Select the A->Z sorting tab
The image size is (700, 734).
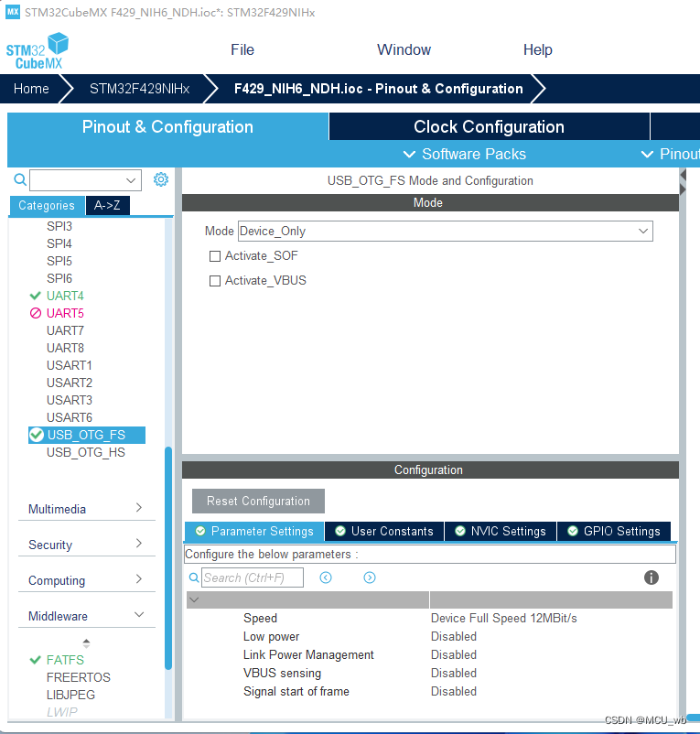[x=107, y=206]
